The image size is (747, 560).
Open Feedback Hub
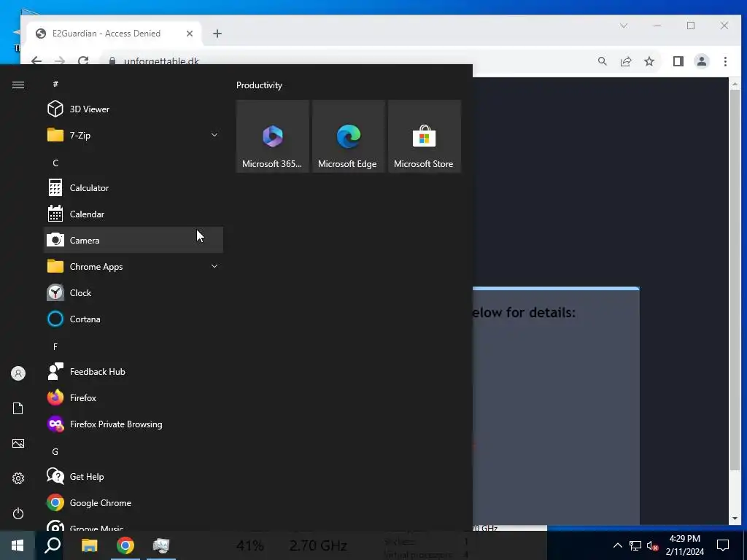[133, 371]
